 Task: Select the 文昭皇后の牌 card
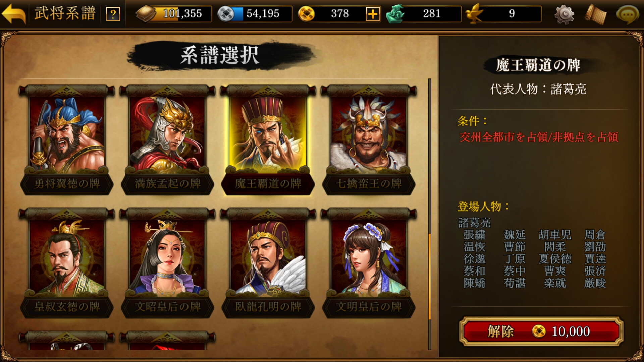click(x=167, y=263)
